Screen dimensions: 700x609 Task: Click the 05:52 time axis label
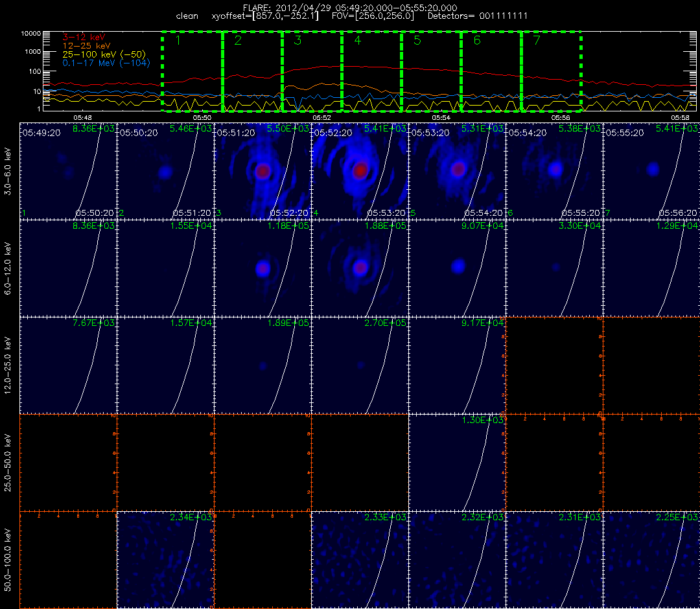click(x=321, y=117)
